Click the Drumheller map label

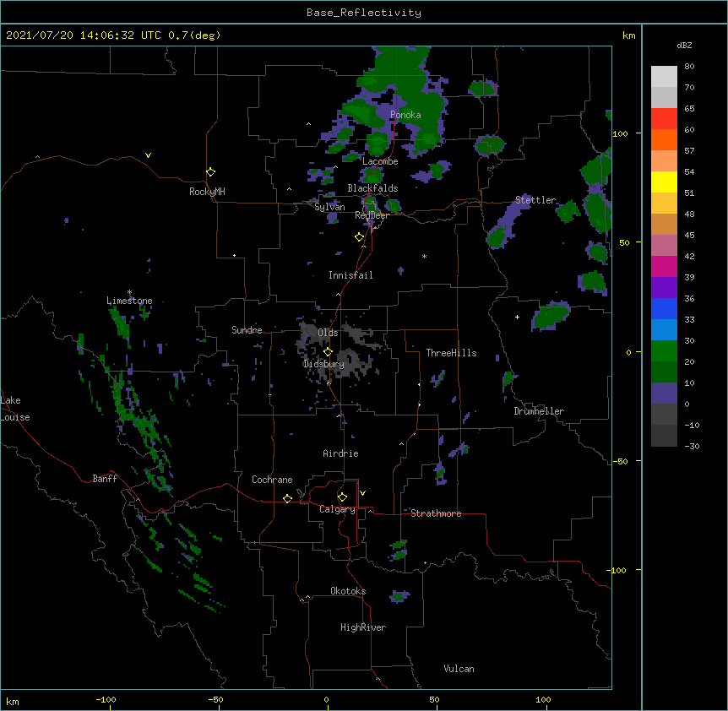tap(539, 411)
